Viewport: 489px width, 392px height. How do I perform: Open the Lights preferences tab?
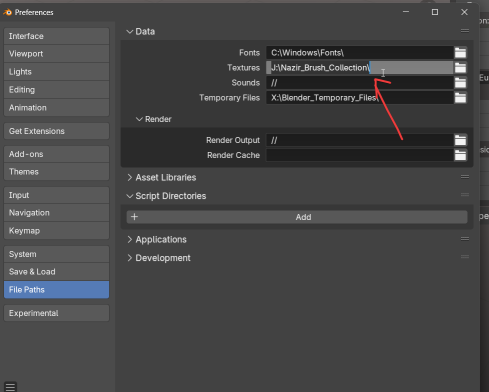tap(56, 72)
